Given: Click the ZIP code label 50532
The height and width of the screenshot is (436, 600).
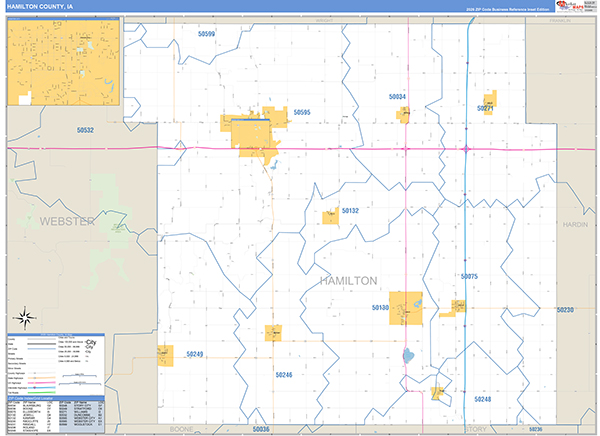Looking at the screenshot, I should point(85,130).
